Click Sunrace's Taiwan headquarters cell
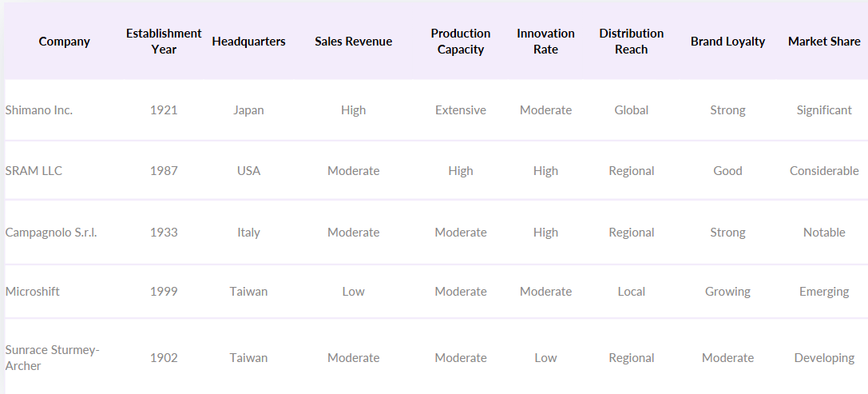Screen dimensions: 868x394 248,358
